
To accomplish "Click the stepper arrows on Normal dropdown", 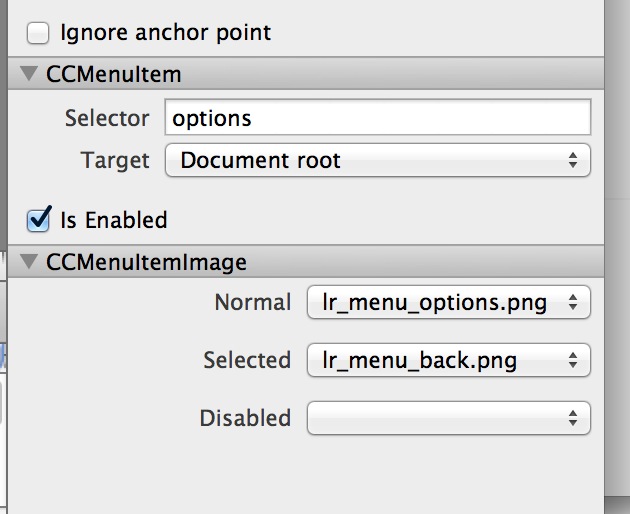I will (573, 302).
